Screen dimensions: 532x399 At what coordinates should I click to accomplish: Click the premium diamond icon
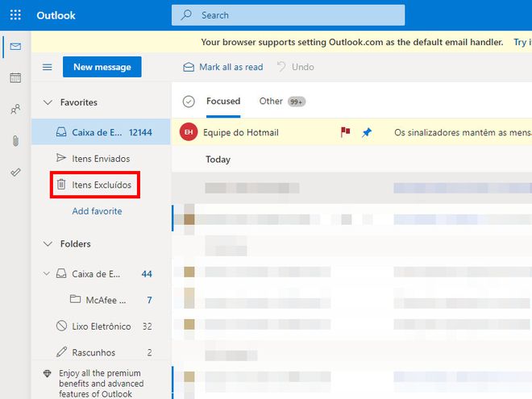click(48, 373)
